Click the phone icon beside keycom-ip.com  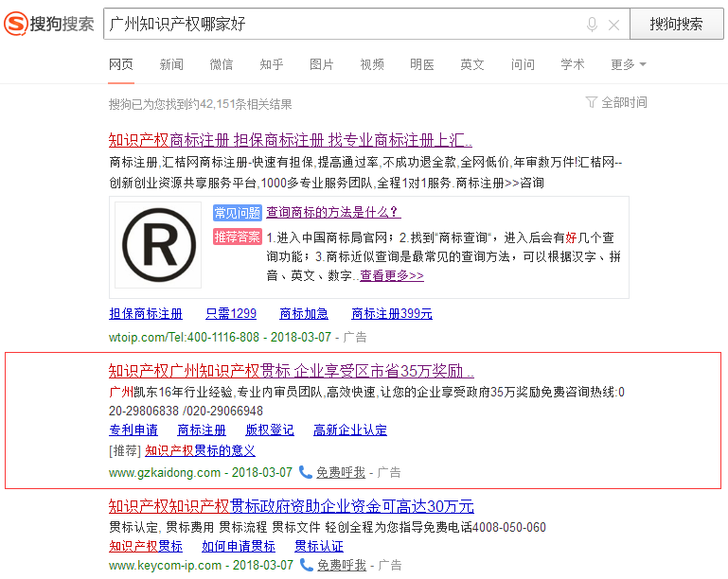click(x=306, y=565)
